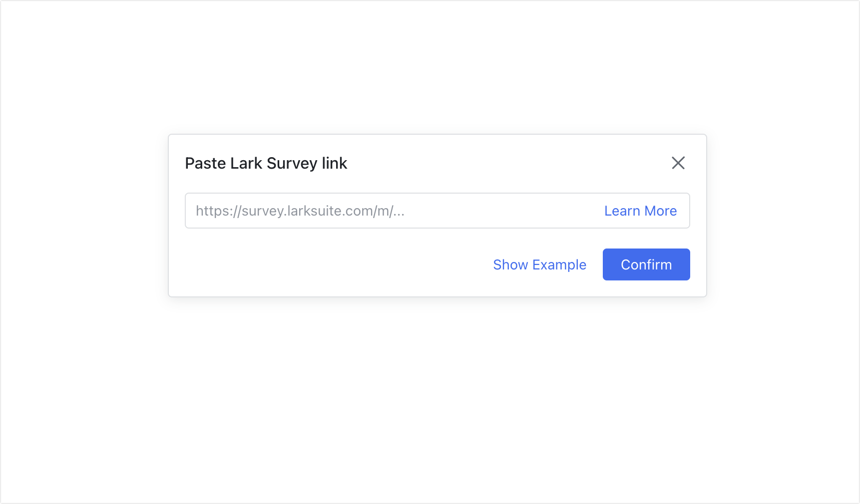Click the Learn More link inside the input field
This screenshot has height=504, width=860.
coord(640,211)
